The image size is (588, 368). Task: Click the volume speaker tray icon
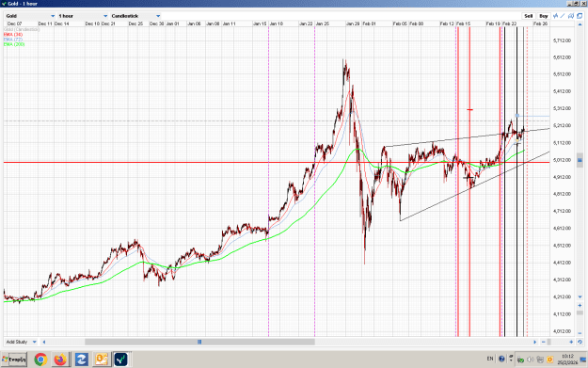(531, 360)
